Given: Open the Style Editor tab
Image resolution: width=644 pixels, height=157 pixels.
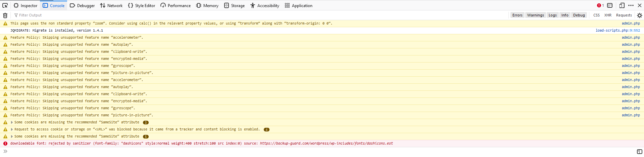Looking at the screenshot, I should 142,5.
